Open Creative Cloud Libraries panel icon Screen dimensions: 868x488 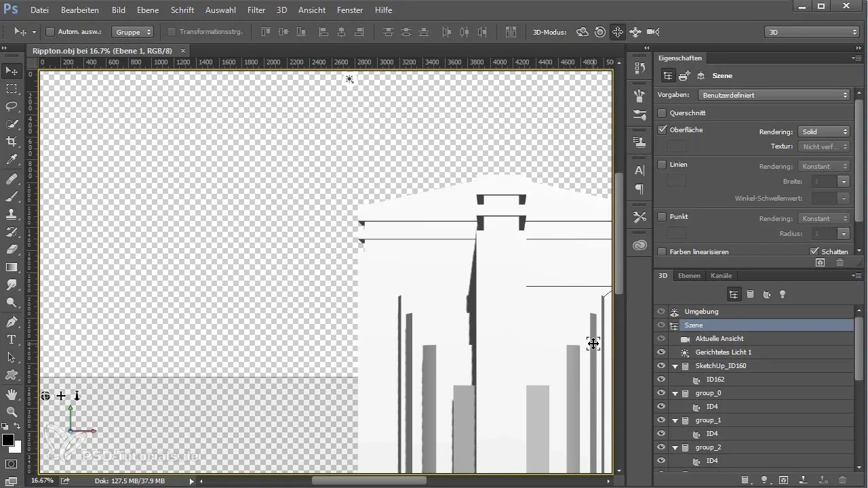(639, 245)
